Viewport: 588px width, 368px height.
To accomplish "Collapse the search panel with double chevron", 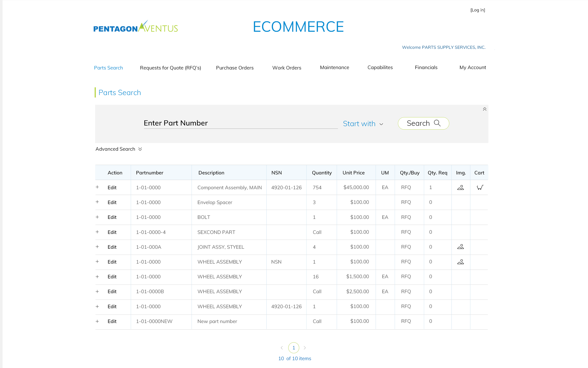I will coord(484,109).
